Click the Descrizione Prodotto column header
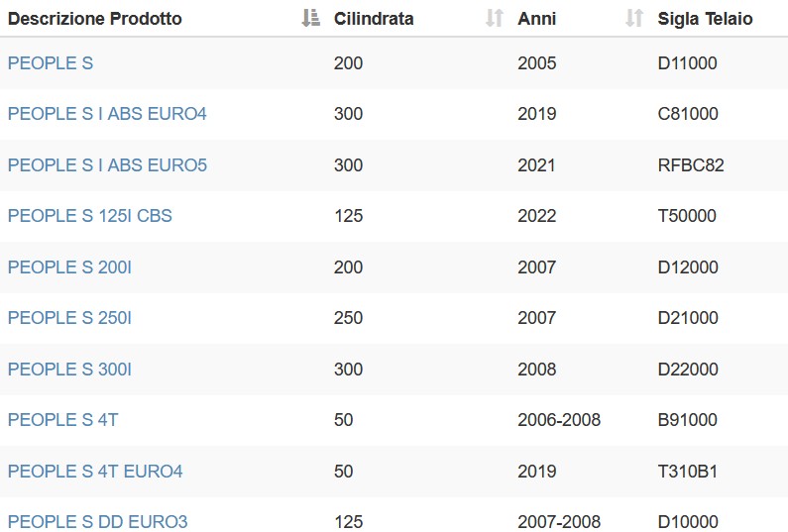Viewport: 788px width, 532px height. (95, 19)
